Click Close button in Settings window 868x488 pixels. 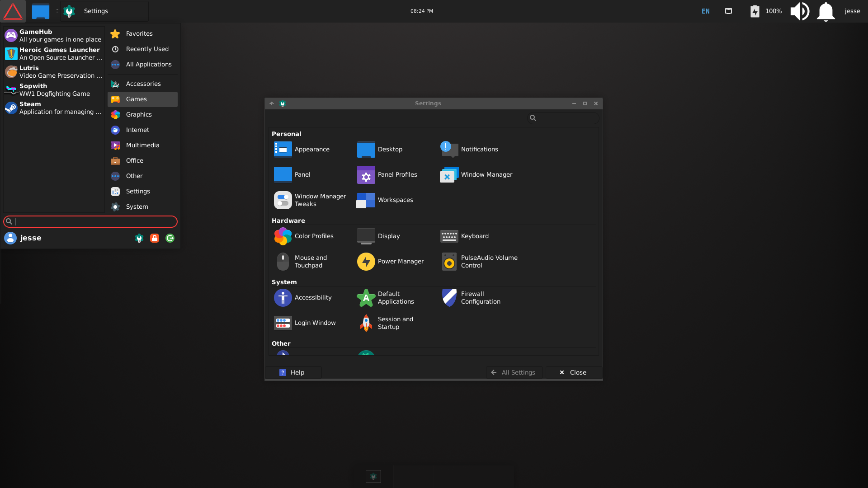coord(573,372)
